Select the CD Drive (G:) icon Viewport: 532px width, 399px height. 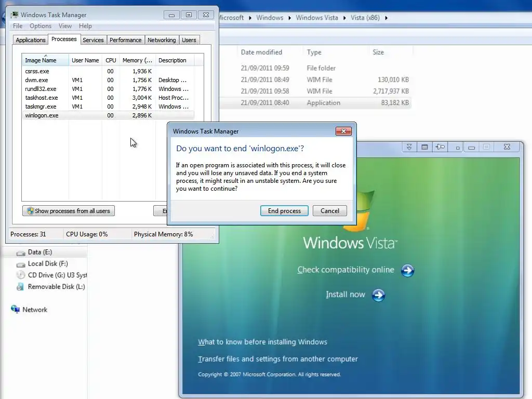21,275
